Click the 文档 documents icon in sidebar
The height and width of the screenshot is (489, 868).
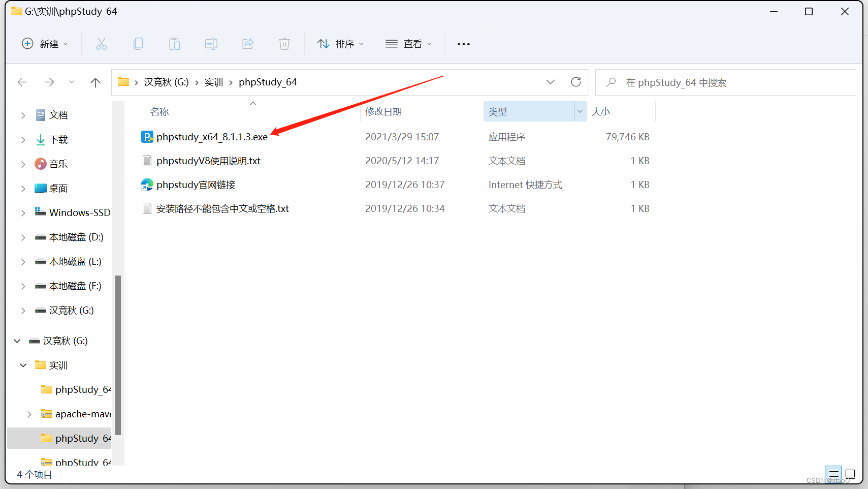(x=41, y=115)
